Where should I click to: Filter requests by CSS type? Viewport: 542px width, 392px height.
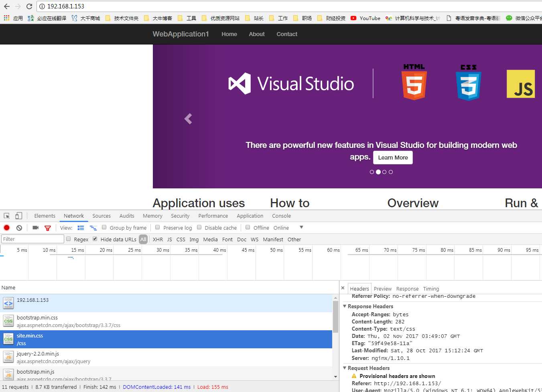click(x=181, y=239)
